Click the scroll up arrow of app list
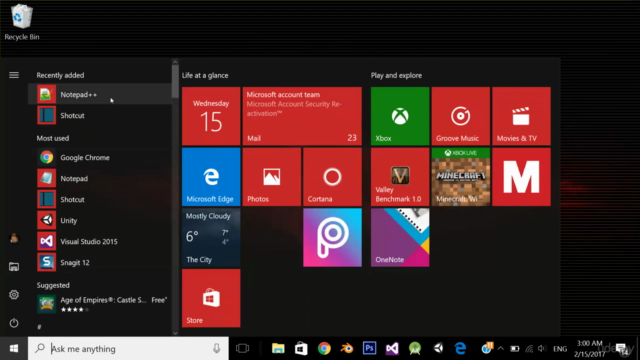This screenshot has width=640, height=360. [x=175, y=62]
